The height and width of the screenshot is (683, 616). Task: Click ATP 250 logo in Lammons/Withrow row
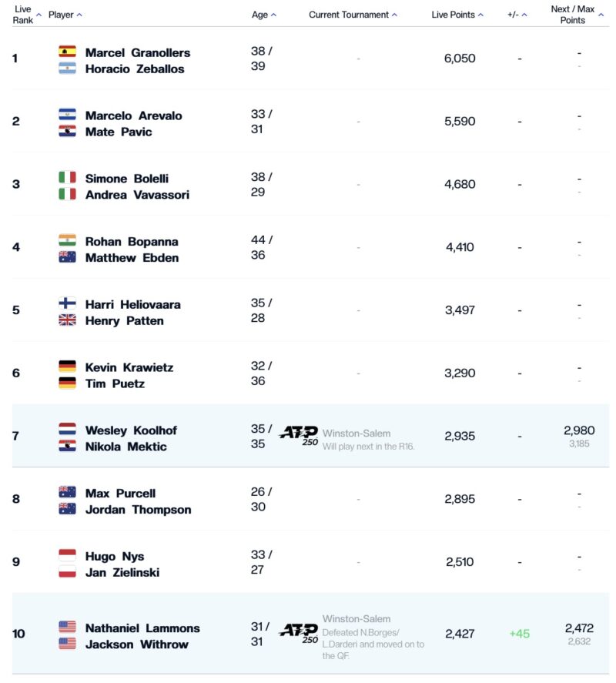coord(298,634)
